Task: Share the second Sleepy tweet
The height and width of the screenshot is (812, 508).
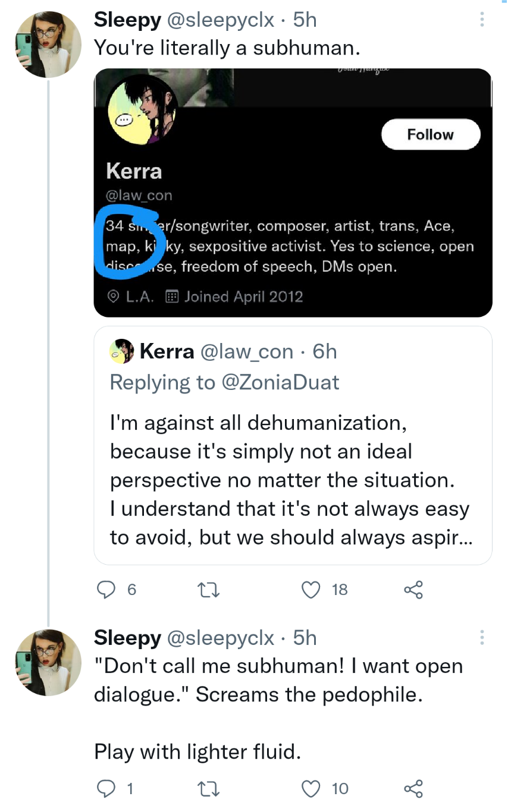Action: pos(413,788)
